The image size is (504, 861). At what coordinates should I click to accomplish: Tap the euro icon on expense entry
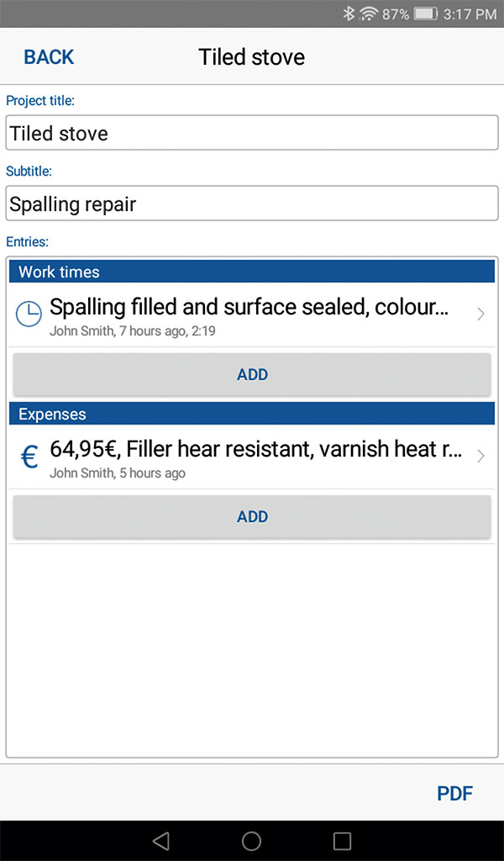pos(29,457)
